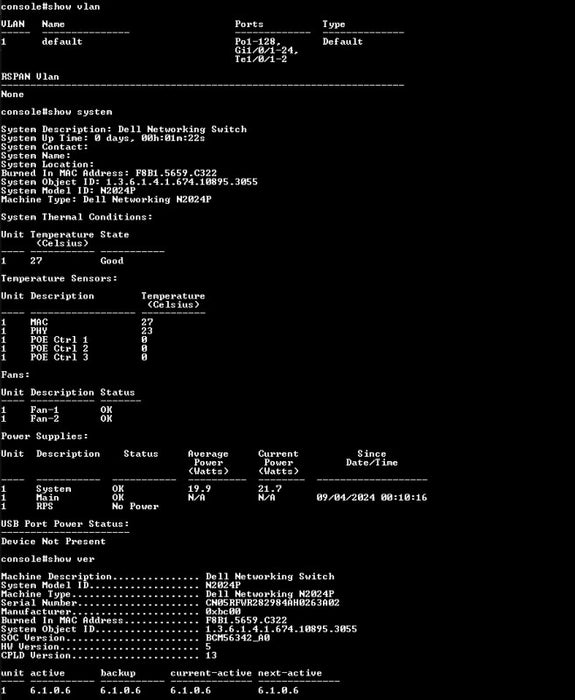Click the System Object ID value in show system

point(182,182)
